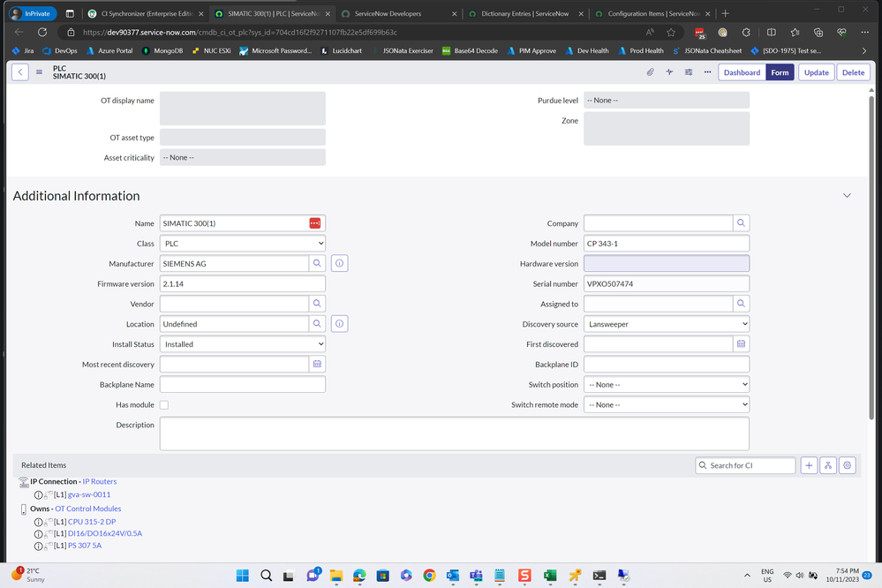882x588 pixels.
Task: Open the Class dropdown showing PLC
Action: pyautogui.click(x=243, y=244)
